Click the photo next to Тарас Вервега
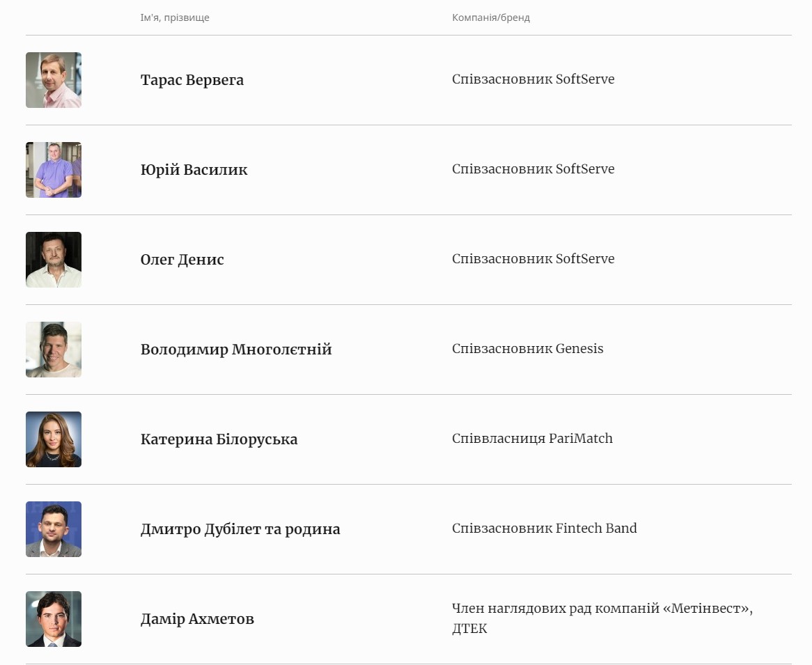Viewport: 812px width, 665px height. [x=54, y=80]
